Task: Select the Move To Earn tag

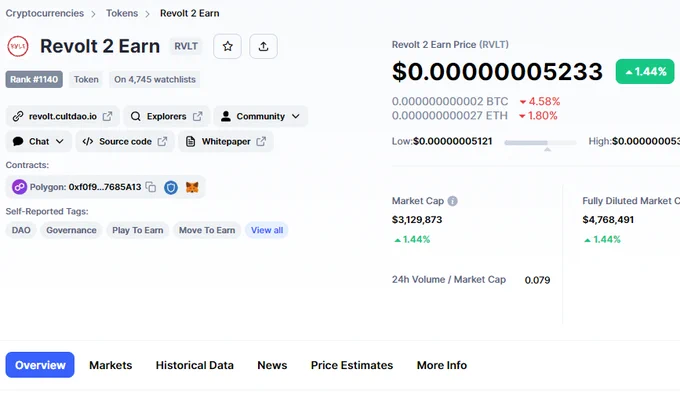Action: pyautogui.click(x=207, y=230)
